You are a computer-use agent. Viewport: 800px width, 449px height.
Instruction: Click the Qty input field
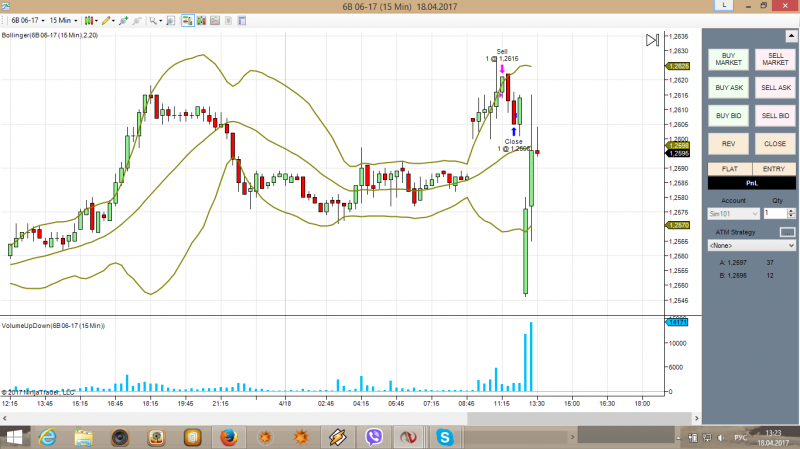[776, 213]
